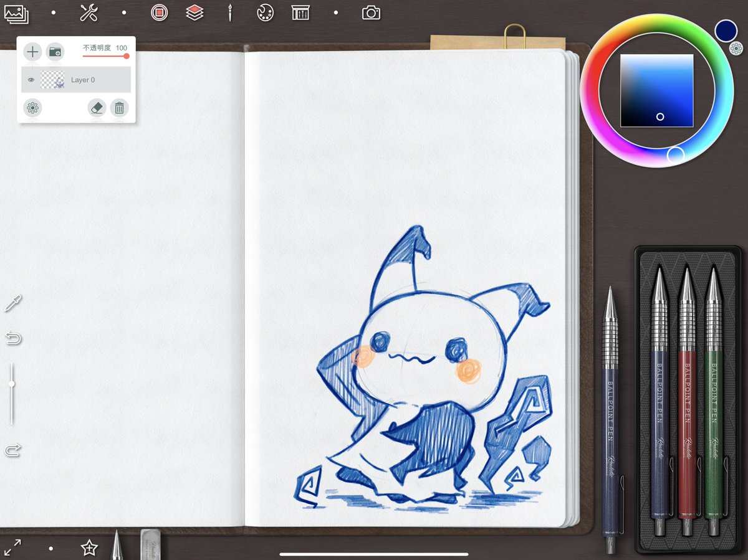Undo the last stroke
Screen dimensions: 748x560
13,339
